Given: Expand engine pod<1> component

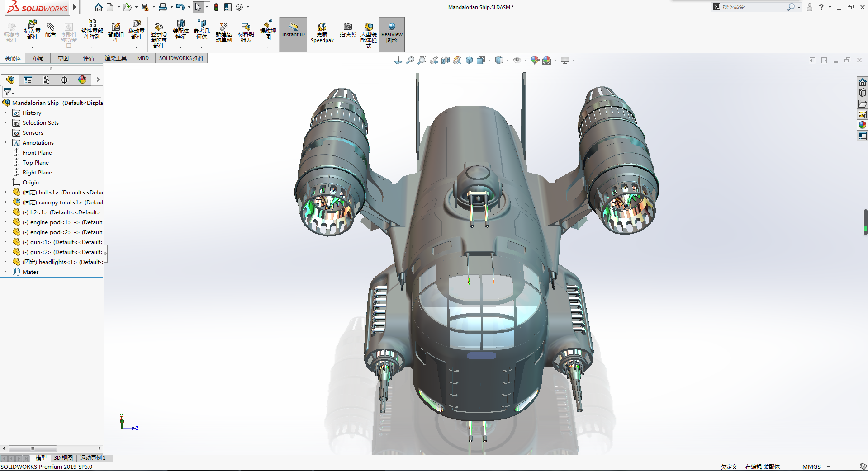Looking at the screenshot, I should tap(5, 222).
